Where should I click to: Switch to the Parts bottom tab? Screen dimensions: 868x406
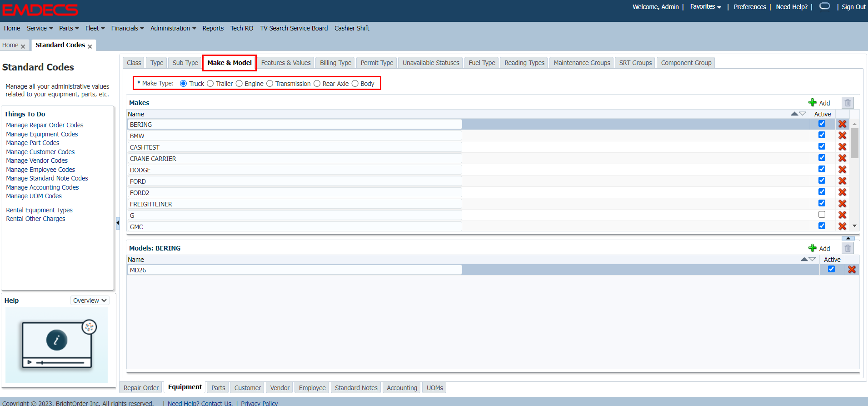[x=218, y=388]
